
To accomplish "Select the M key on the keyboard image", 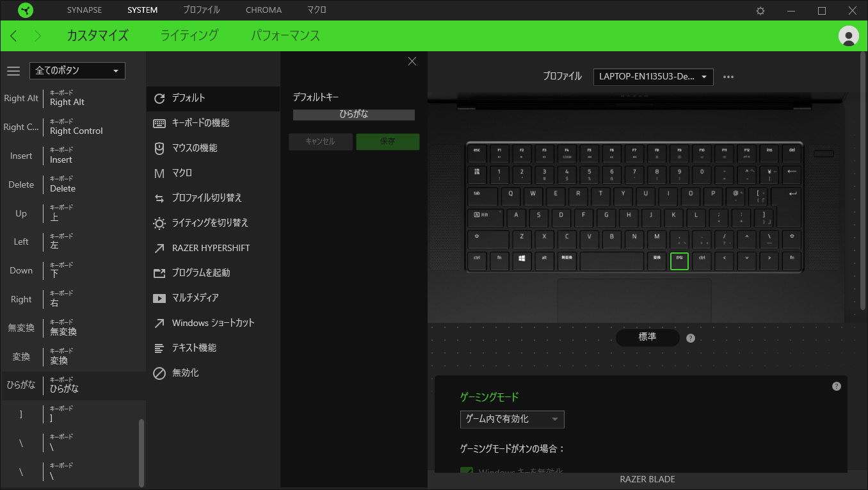I will (657, 240).
